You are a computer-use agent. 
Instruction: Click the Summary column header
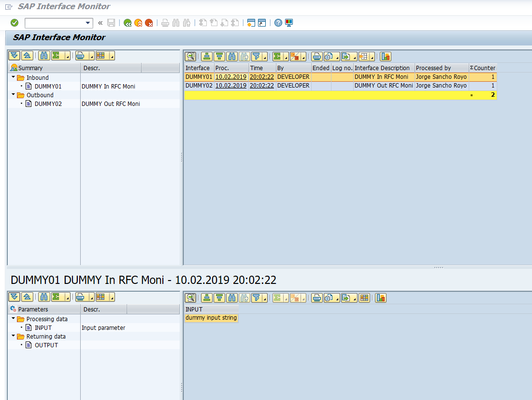(x=44, y=68)
